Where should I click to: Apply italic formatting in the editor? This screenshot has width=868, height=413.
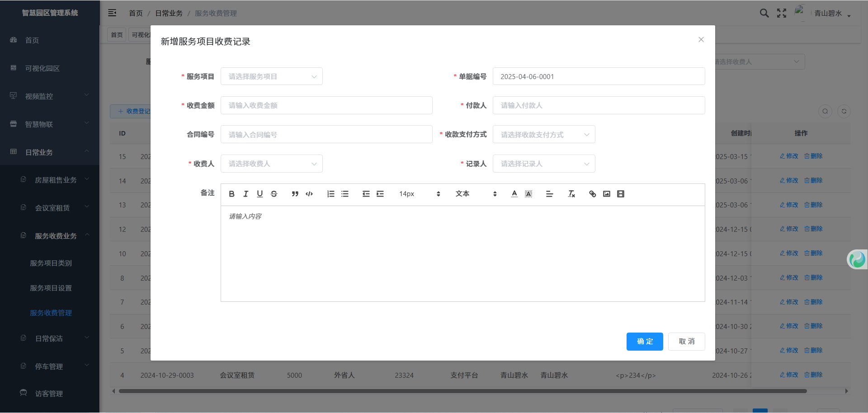245,194
